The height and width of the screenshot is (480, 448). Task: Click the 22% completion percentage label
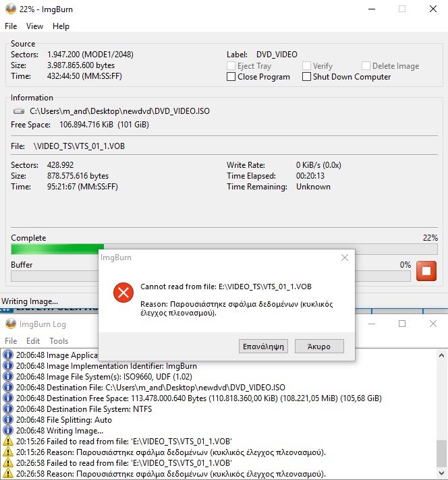tap(430, 238)
